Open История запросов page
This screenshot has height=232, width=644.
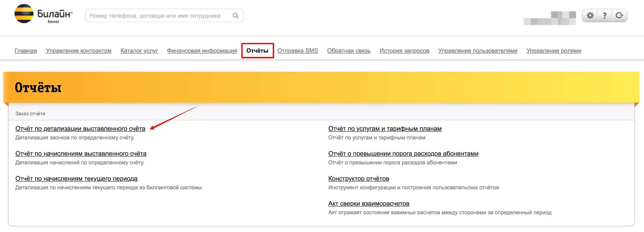pyautogui.click(x=404, y=51)
